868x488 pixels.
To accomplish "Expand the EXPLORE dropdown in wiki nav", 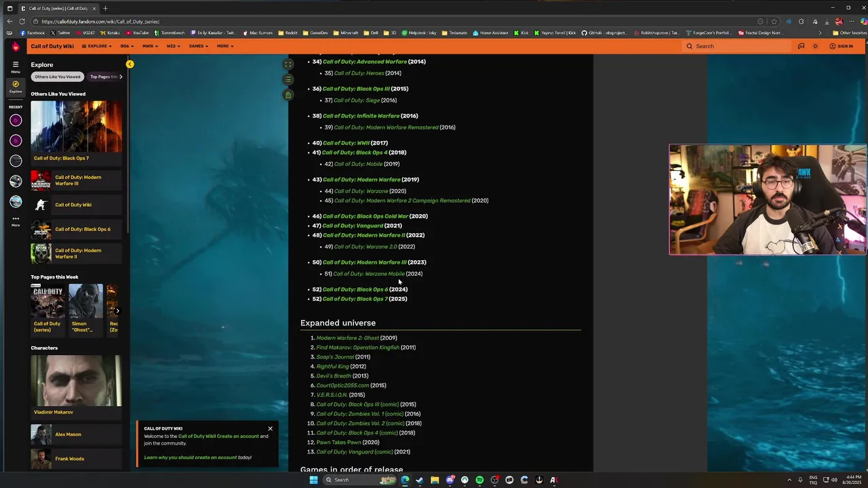I will [x=97, y=46].
